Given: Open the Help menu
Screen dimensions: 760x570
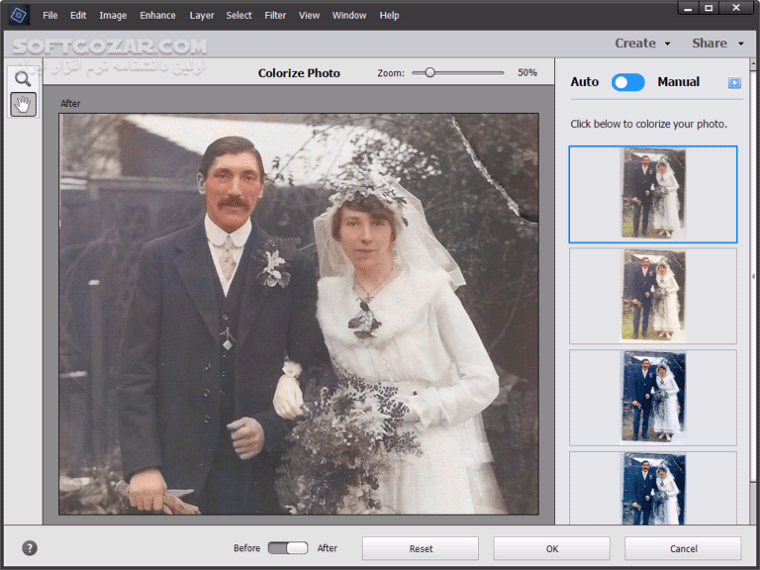Looking at the screenshot, I should tap(389, 16).
